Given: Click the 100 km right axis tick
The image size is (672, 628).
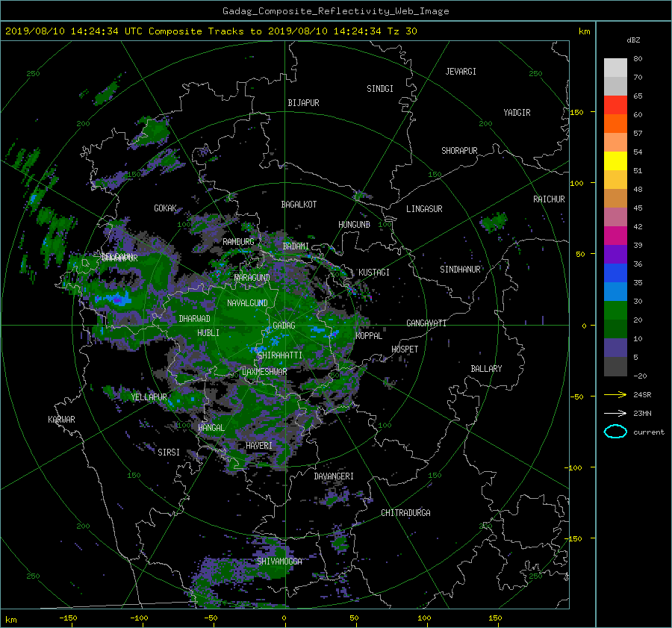Looking at the screenshot, I should point(576,184).
